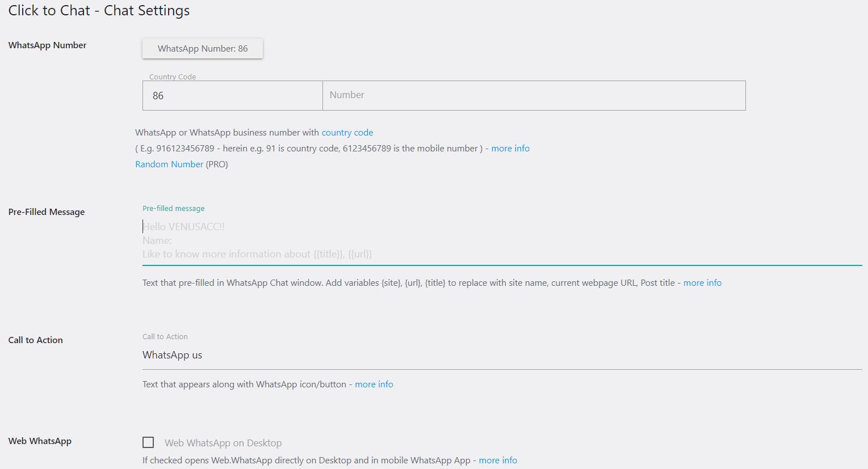Image resolution: width=868 pixels, height=469 pixels.
Task: Click into the Number input field
Action: [534, 96]
